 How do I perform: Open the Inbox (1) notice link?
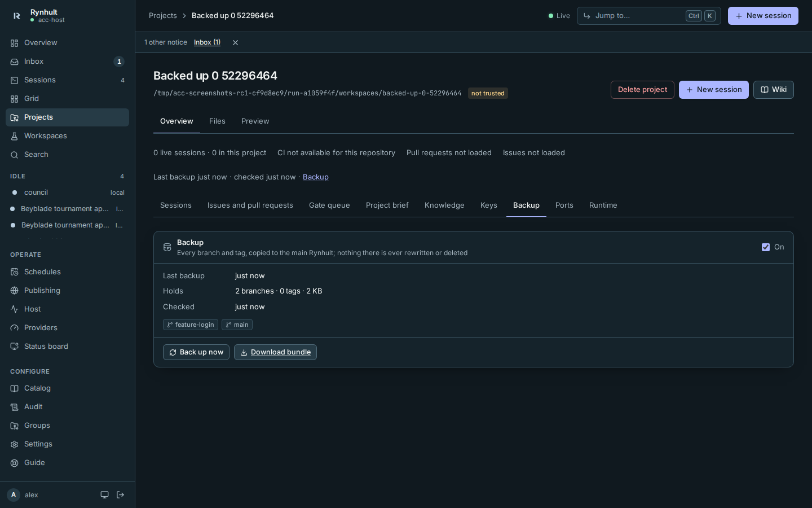[x=207, y=42]
